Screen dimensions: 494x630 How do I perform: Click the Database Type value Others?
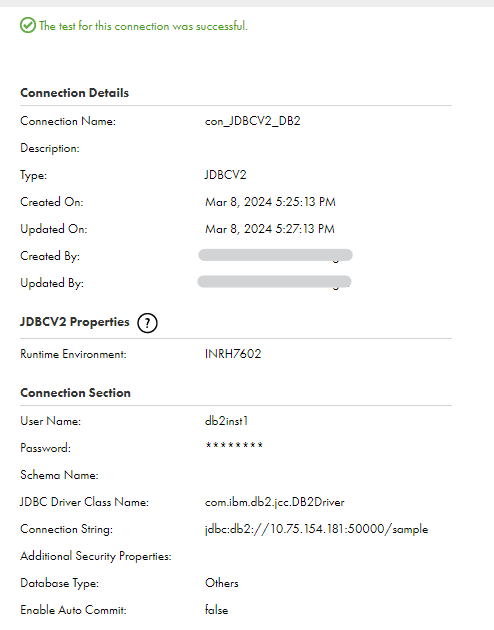222,583
